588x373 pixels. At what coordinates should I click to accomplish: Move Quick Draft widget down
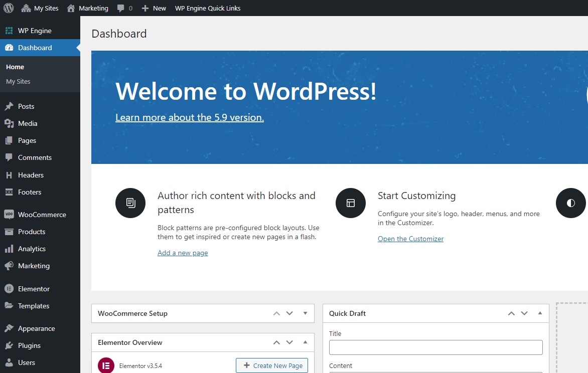524,313
